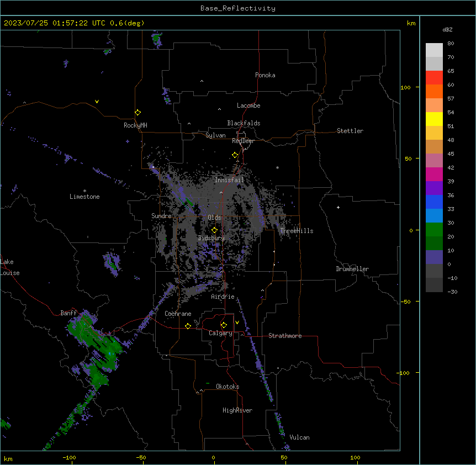This screenshot has width=476, height=465.
Task: Pick the brown 48–45 dBZ legend swatch
Action: 434,146
